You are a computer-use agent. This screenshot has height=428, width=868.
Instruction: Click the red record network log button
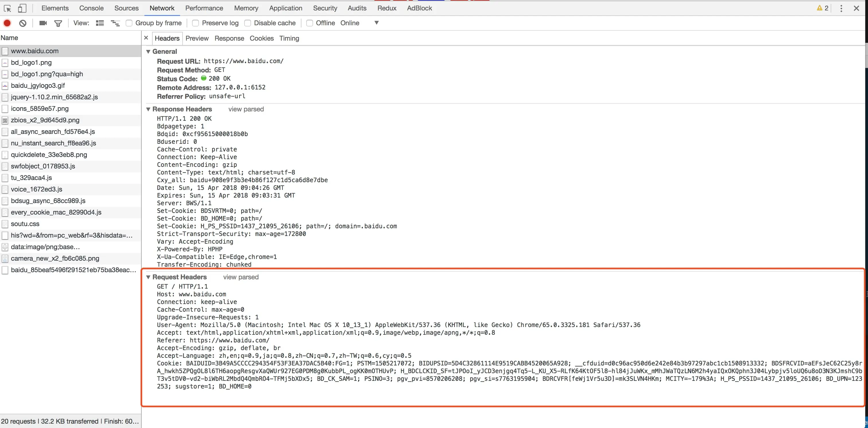point(7,23)
